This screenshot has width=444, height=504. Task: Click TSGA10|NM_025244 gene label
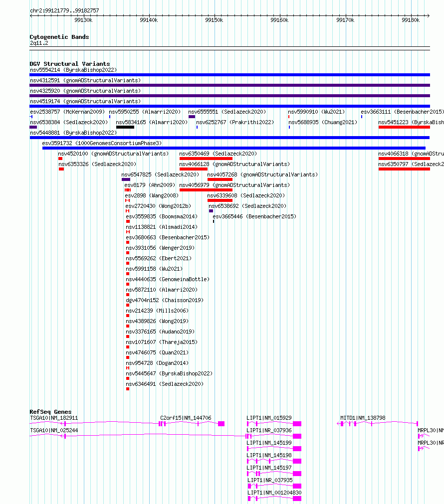point(54,430)
